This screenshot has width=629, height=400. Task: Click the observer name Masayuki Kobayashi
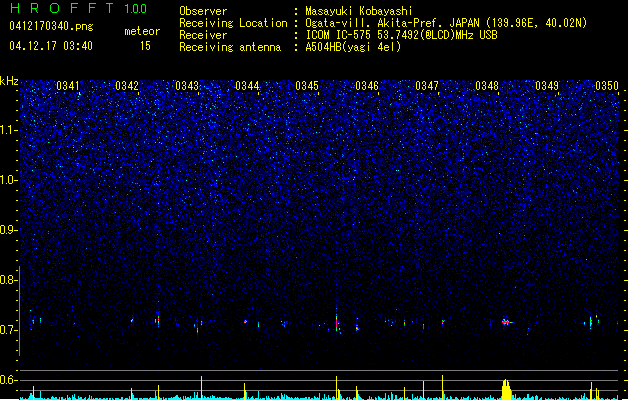(359, 11)
